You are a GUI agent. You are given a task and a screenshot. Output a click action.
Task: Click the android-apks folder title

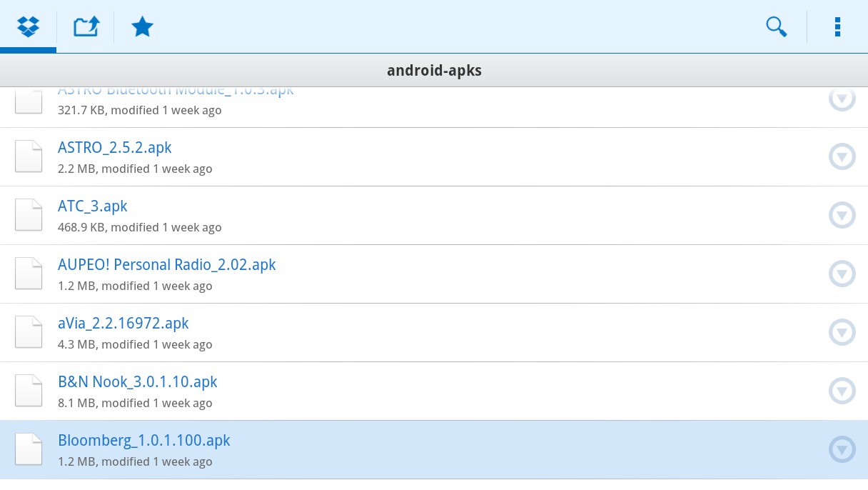pos(434,71)
